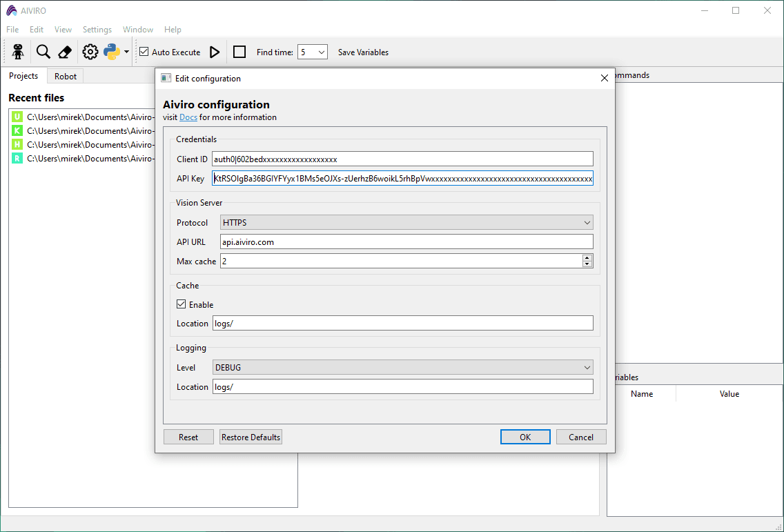Open the Find time dropdown

tap(313, 52)
